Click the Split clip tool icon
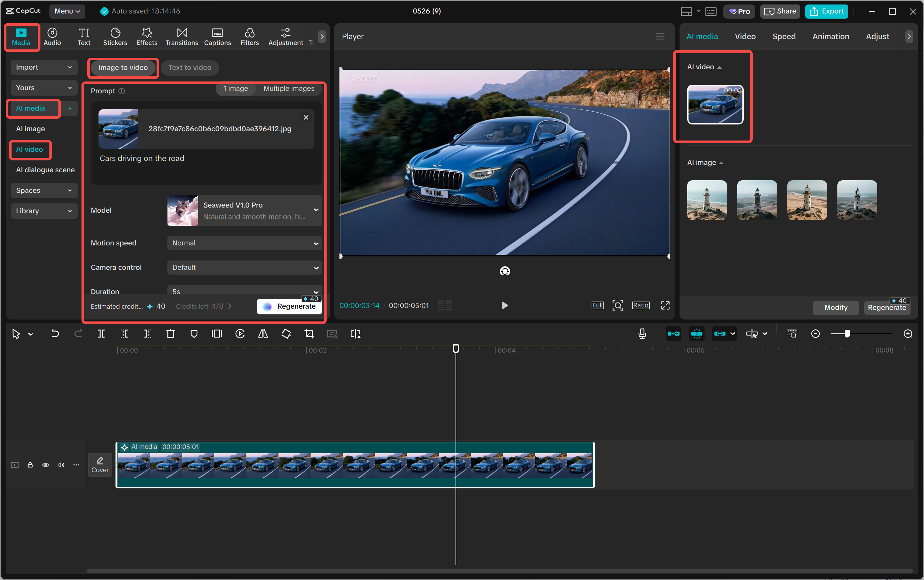Image resolution: width=924 pixels, height=580 pixels. [101, 334]
